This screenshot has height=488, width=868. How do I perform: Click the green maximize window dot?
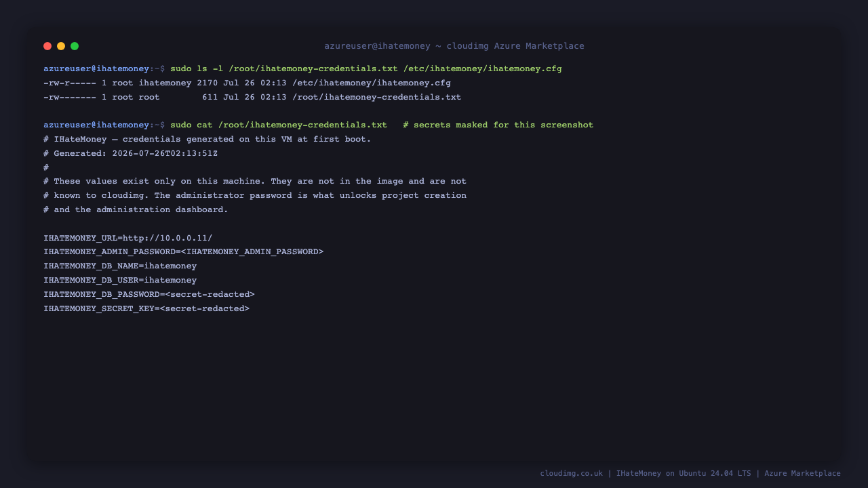coord(75,46)
